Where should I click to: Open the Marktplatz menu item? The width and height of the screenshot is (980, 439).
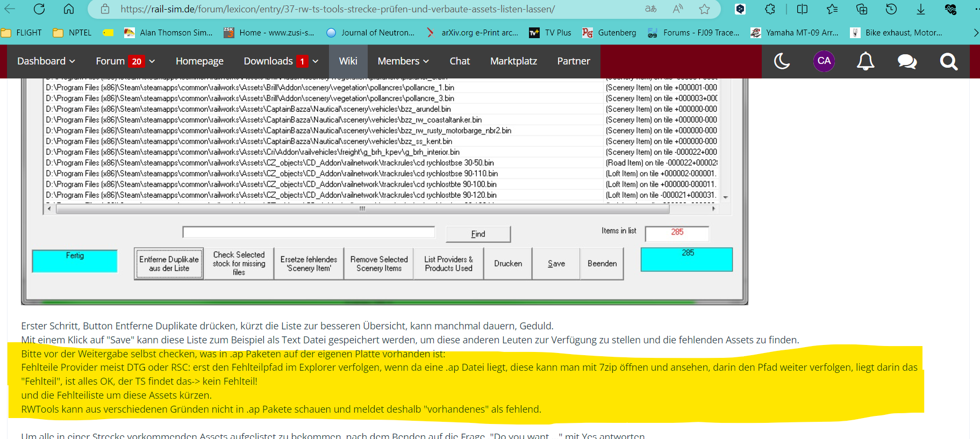coord(513,61)
